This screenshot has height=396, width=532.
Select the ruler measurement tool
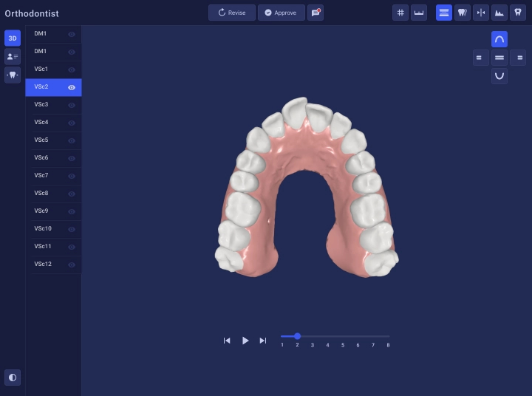tap(419, 13)
